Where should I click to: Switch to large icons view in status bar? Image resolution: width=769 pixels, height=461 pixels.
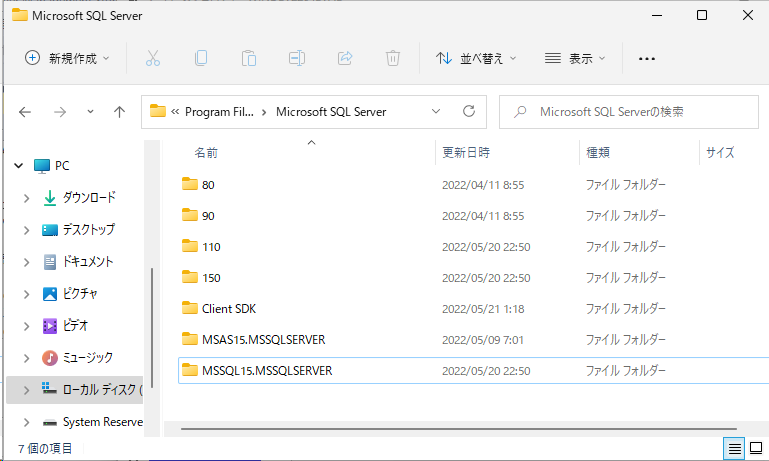tap(756, 448)
